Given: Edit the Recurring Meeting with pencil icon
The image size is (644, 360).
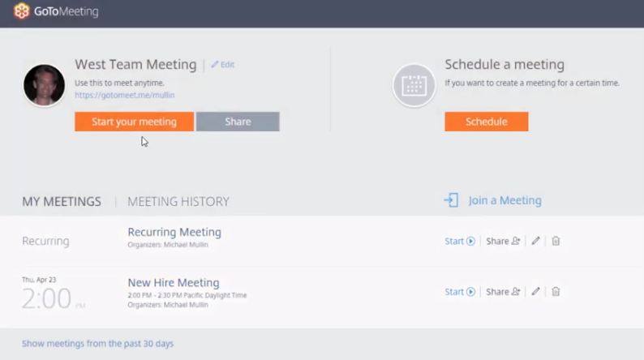Looking at the screenshot, I should click(x=535, y=241).
